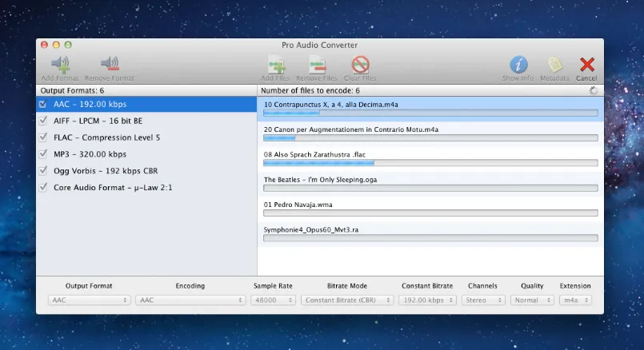The width and height of the screenshot is (644, 350).
Task: Open the Constant Bitrate 192.00 kbps dropdown
Action: 427,300
